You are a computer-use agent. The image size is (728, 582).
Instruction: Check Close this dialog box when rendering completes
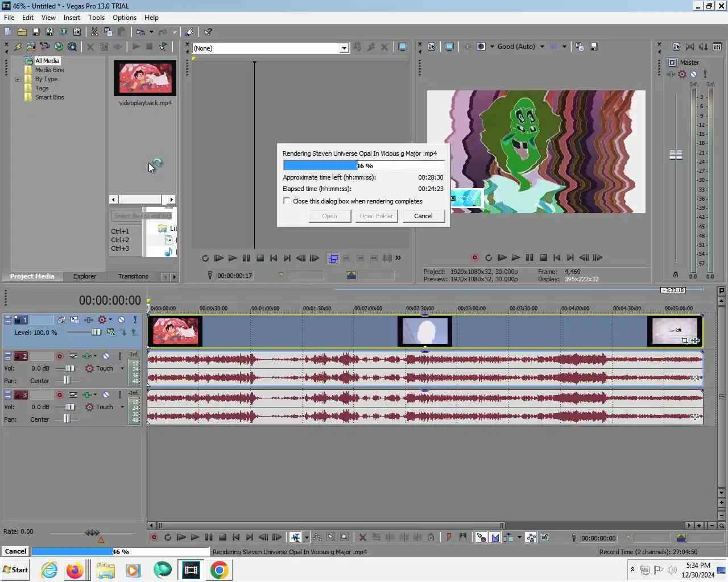(x=287, y=201)
